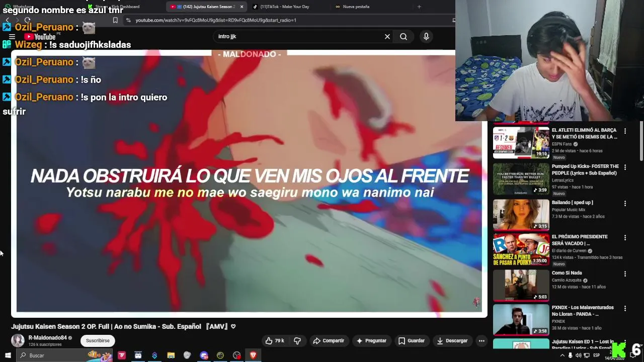644x362 pixels.
Task: Show hidden system tray icons chevron
Action: [x=561, y=355]
